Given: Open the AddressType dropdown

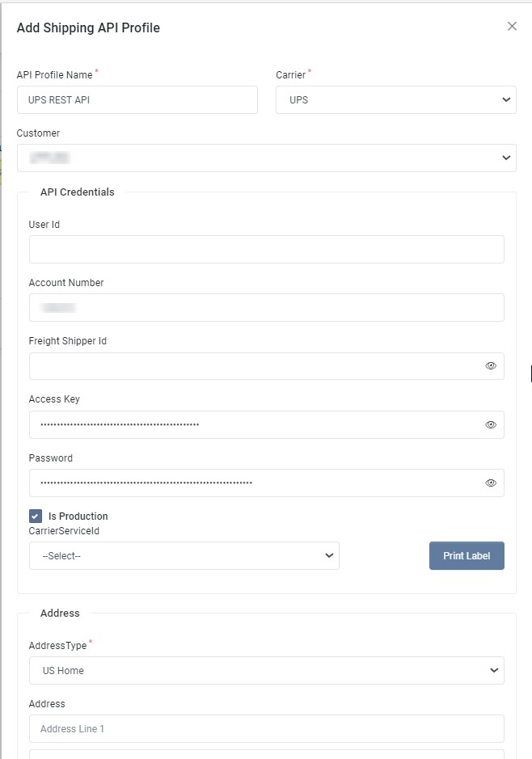Looking at the screenshot, I should (x=266, y=670).
